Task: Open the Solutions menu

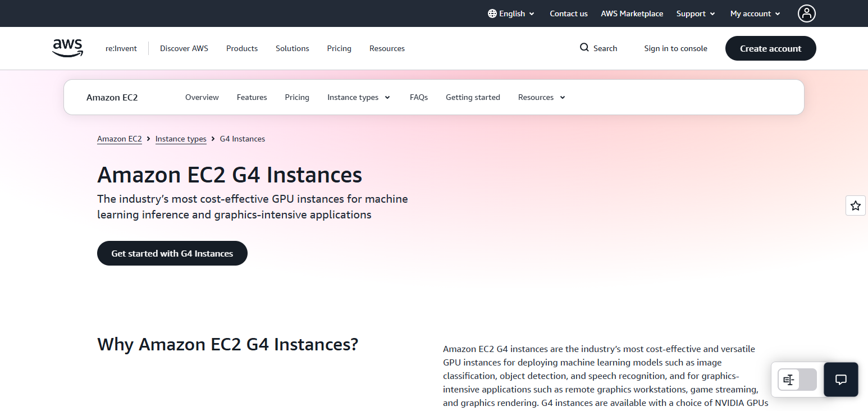Action: point(293,48)
